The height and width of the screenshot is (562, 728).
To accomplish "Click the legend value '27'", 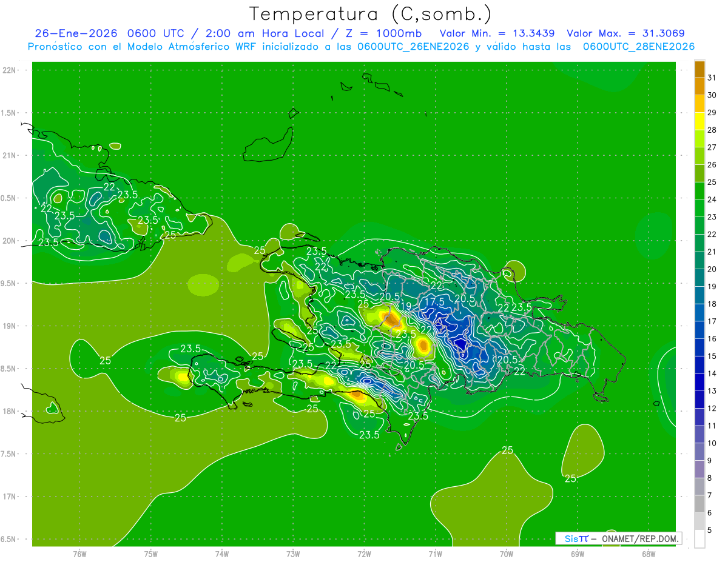I will (x=712, y=147).
